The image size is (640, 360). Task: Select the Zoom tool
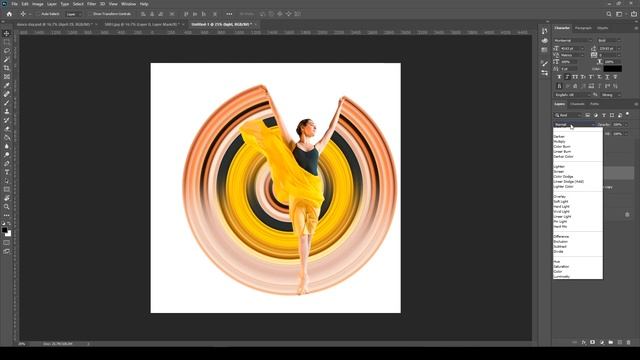tap(7, 207)
